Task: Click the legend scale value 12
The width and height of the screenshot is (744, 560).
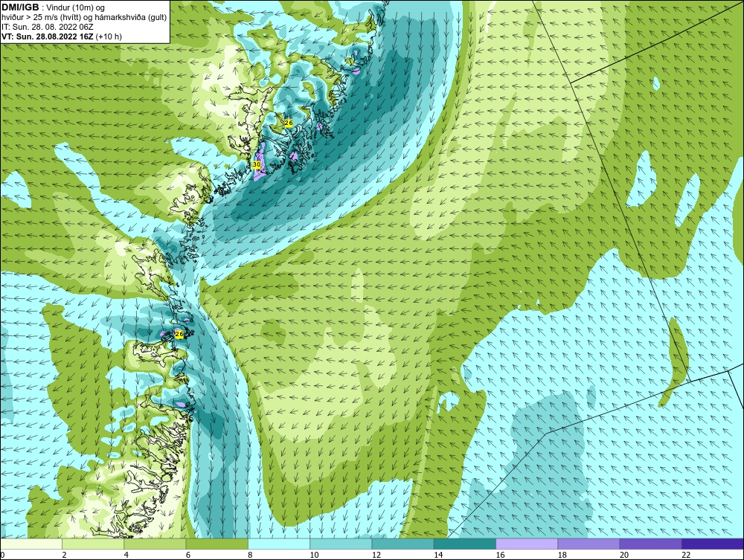Action: coord(376,556)
